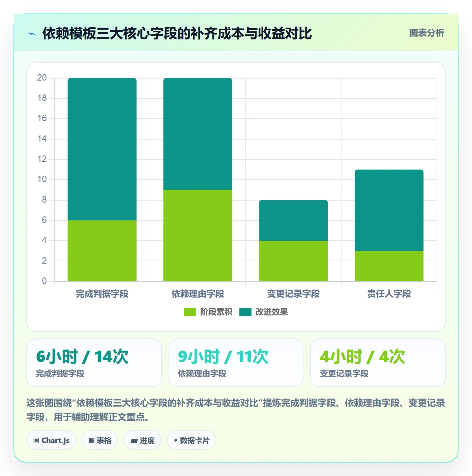Open the 6小时 / 14次 data card
Image resolution: width=472 pixels, height=476 pixels.
[94, 363]
